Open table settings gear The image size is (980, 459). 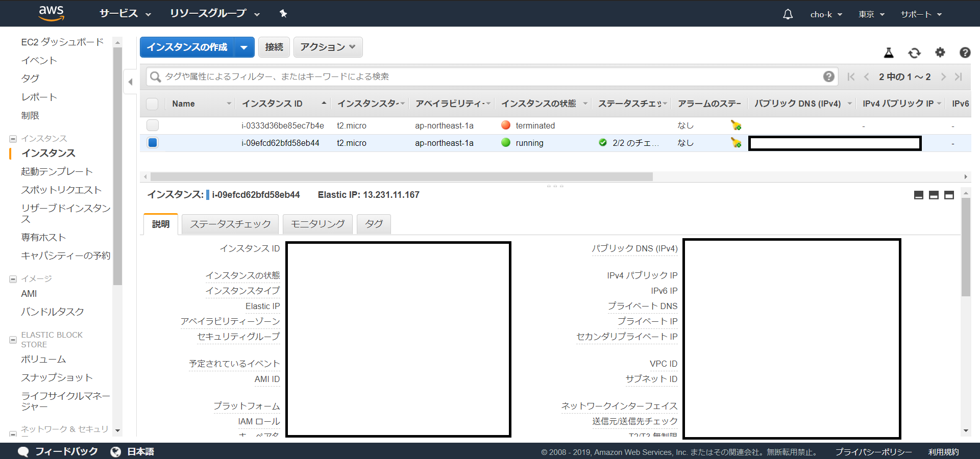point(940,52)
